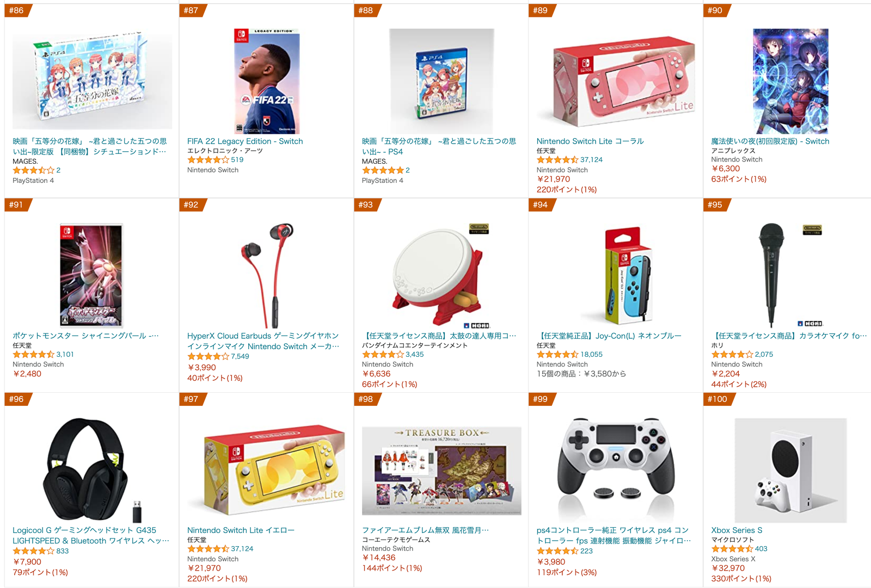
Task: Click the Hori karaoke microphone image
Action: 789,275
